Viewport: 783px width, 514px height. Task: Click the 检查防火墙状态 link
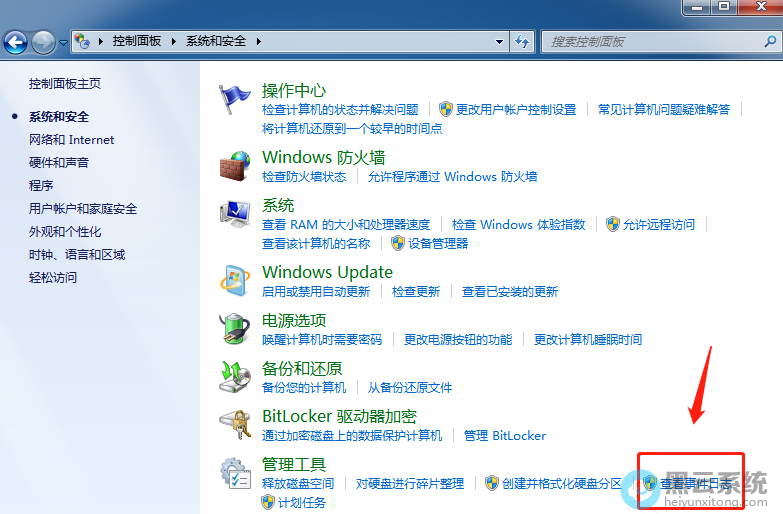point(303,177)
